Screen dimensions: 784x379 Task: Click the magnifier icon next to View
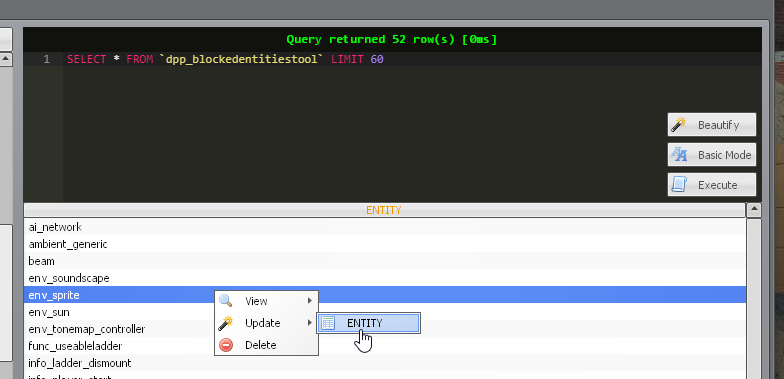226,301
